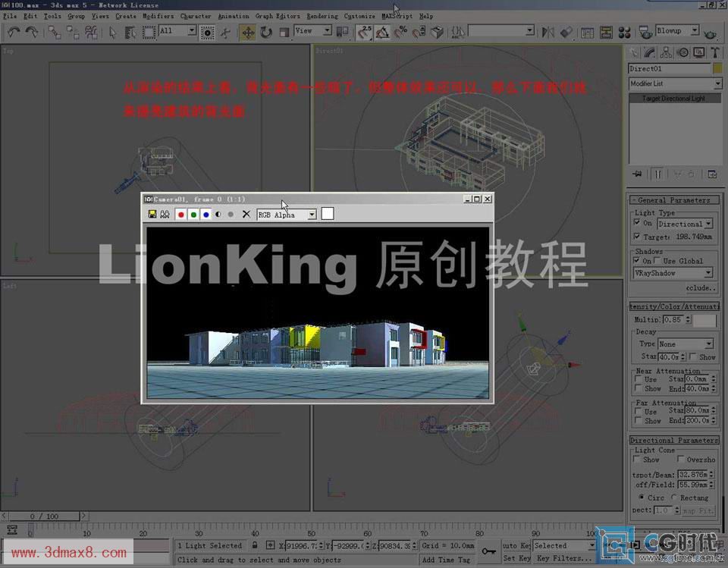The image size is (728, 568).
Task: Switch to the Create command panel
Action: (x=633, y=52)
